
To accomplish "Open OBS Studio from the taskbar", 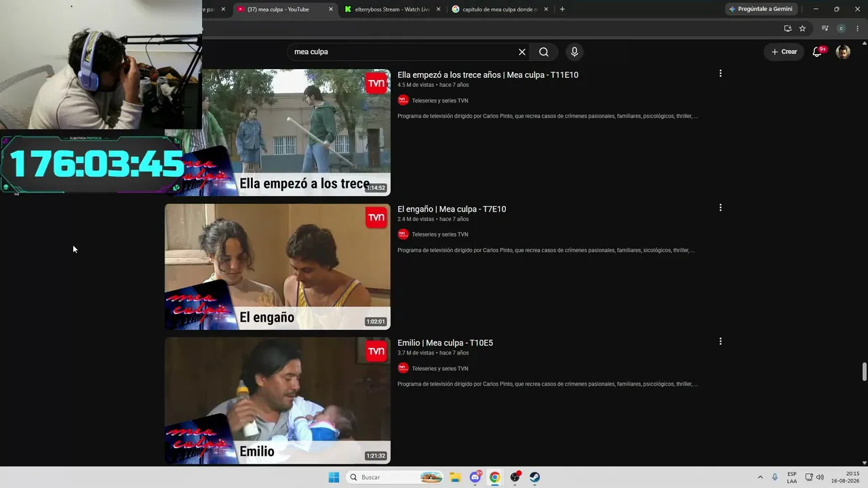I will coord(515,477).
